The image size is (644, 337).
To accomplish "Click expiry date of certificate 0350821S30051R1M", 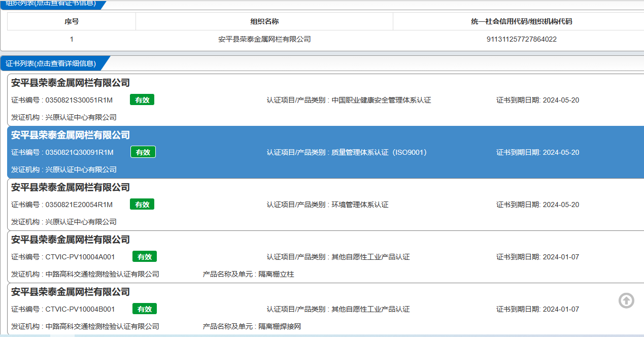I will [561, 100].
